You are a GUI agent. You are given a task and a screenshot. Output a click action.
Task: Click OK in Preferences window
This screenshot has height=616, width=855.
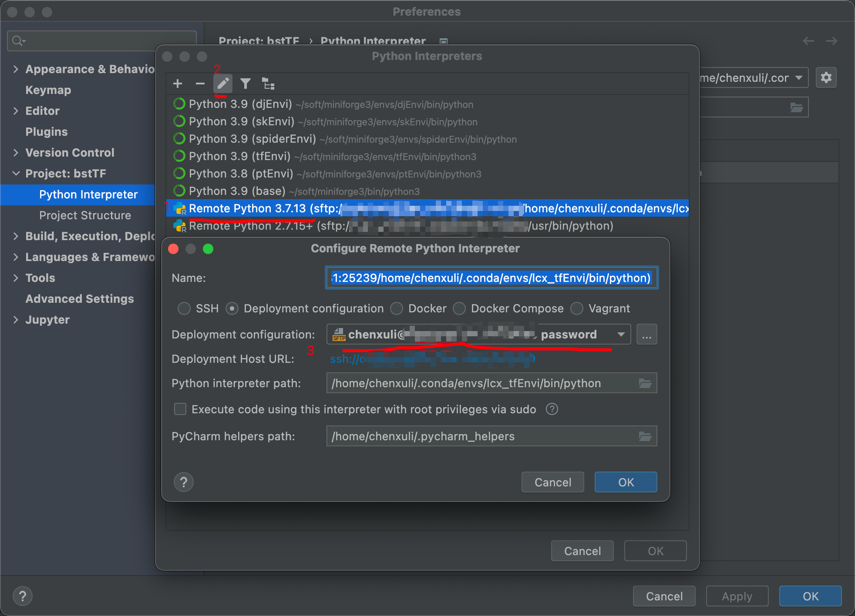pyautogui.click(x=811, y=596)
